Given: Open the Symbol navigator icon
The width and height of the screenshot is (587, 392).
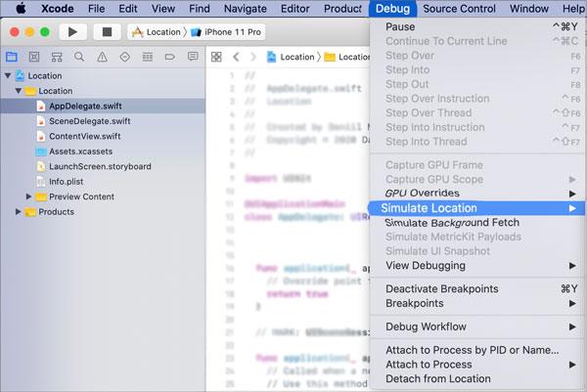Looking at the screenshot, I should [57, 57].
